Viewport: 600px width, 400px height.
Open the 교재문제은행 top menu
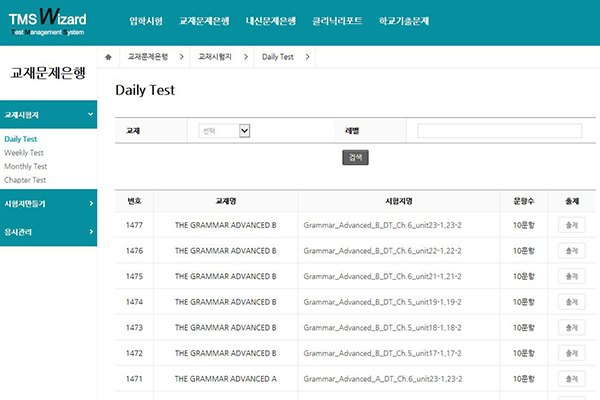(204, 21)
